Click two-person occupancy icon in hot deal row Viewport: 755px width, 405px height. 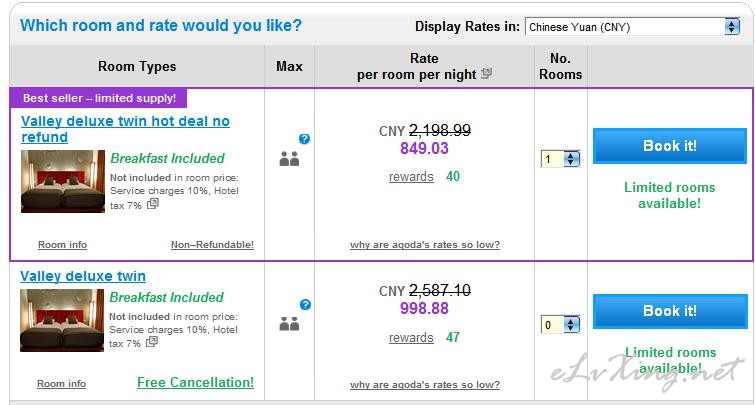tap(289, 159)
